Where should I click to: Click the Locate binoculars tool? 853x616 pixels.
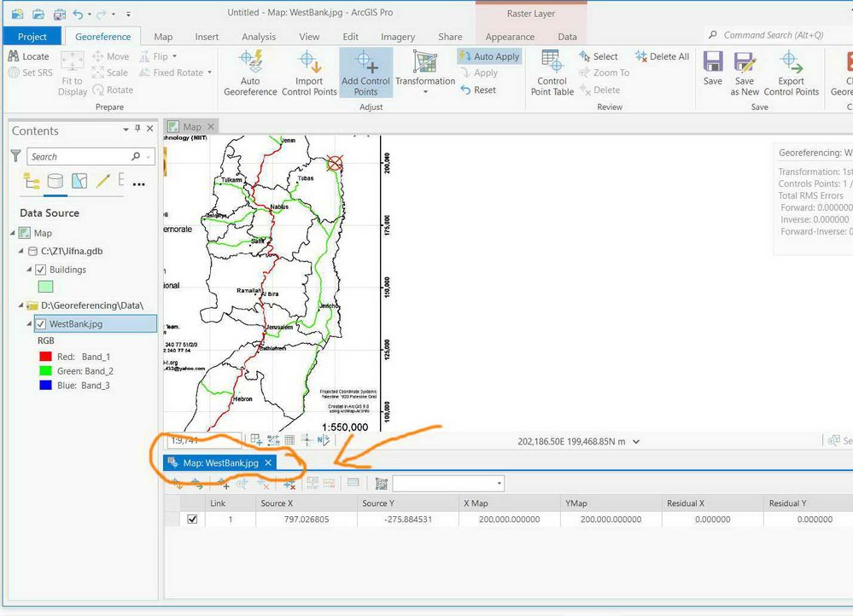[x=29, y=56]
